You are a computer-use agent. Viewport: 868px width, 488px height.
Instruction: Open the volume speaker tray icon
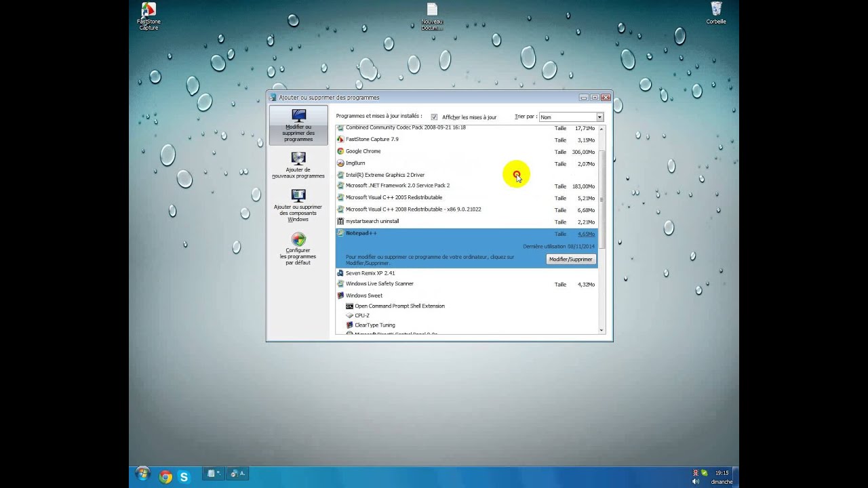tap(696, 481)
